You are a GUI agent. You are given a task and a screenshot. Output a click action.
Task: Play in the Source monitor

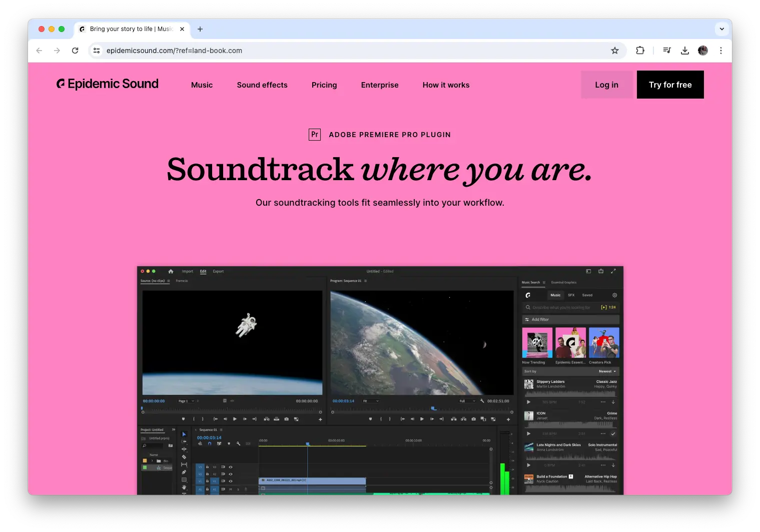pos(235,419)
